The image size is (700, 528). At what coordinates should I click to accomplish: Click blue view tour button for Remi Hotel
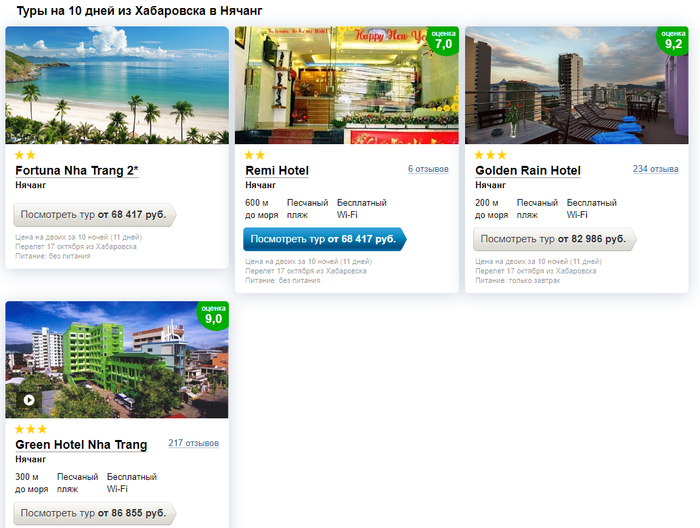click(325, 239)
